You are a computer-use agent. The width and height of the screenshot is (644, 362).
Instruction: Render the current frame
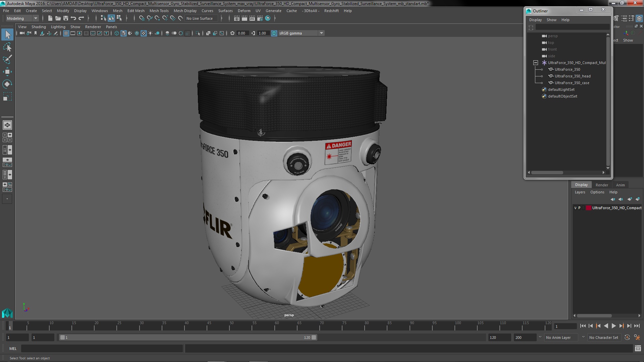tap(245, 18)
